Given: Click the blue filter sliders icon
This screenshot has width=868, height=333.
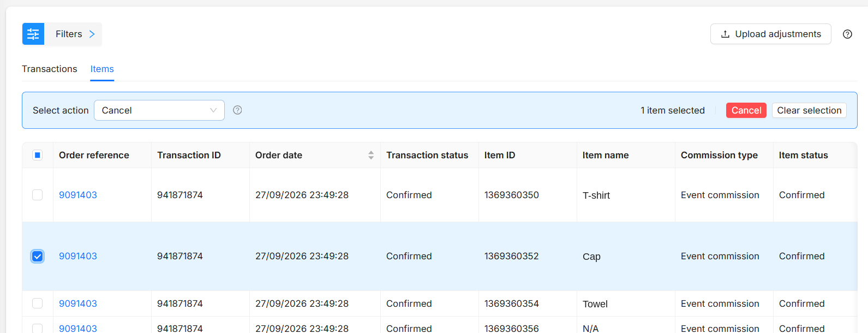Looking at the screenshot, I should point(33,34).
